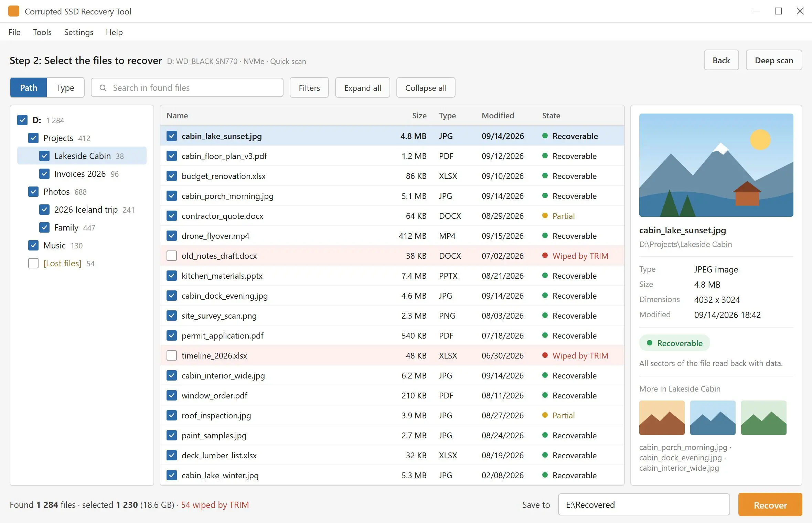This screenshot has width=812, height=523.
Task: Check the old_notes_draft.docx checkbox
Action: 172,256
